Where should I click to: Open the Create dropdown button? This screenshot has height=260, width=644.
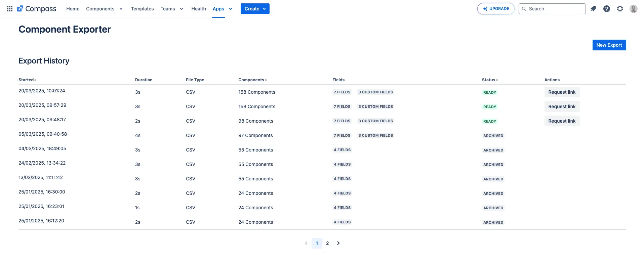click(255, 9)
